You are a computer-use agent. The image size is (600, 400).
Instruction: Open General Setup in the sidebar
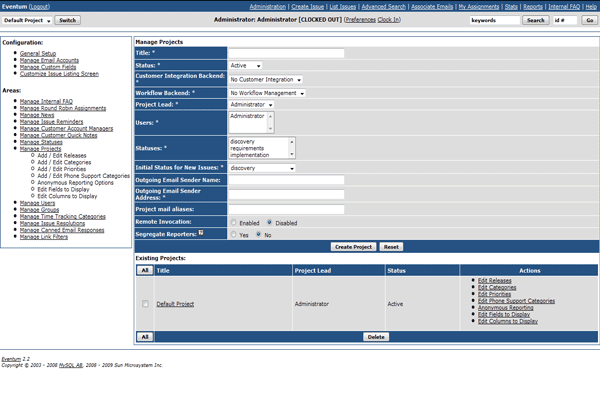[x=38, y=54]
